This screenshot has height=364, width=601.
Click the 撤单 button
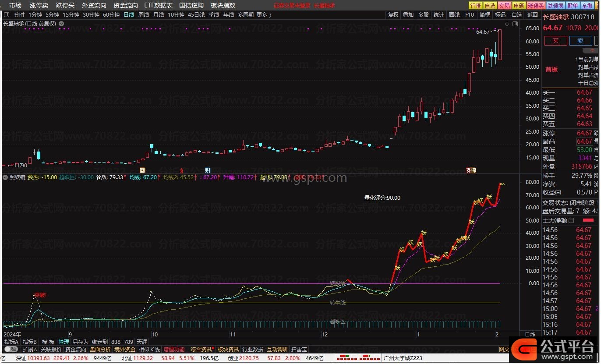[x=573, y=6]
